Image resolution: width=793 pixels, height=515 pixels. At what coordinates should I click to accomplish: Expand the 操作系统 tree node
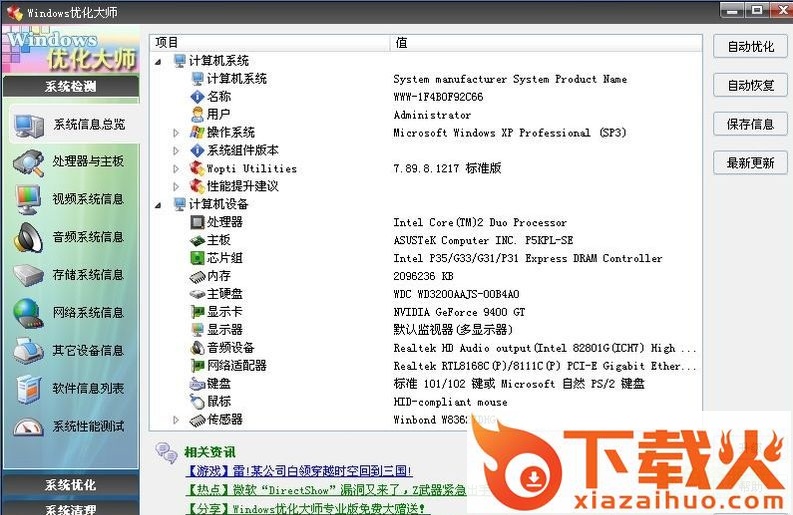click(176, 133)
